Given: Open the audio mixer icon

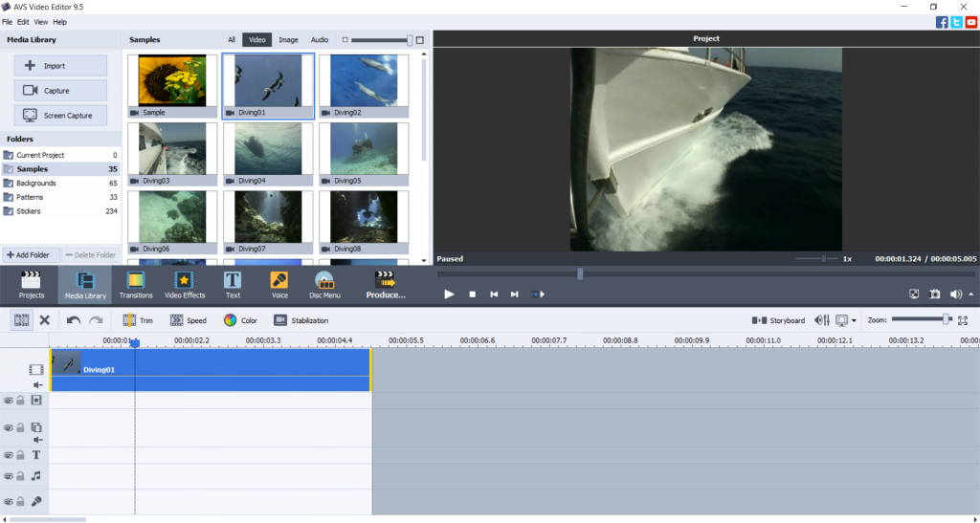Looking at the screenshot, I should (821, 320).
